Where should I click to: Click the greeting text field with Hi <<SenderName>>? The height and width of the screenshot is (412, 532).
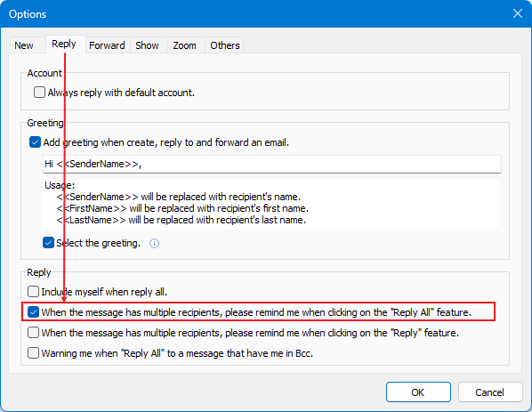[x=271, y=165]
